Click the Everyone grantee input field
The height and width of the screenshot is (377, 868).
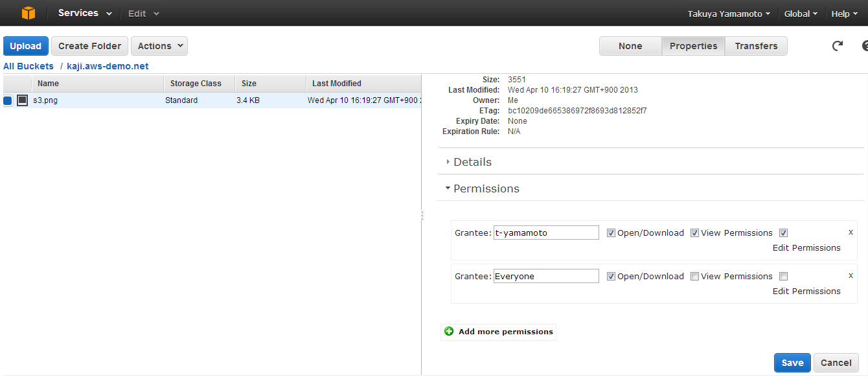pyautogui.click(x=546, y=276)
